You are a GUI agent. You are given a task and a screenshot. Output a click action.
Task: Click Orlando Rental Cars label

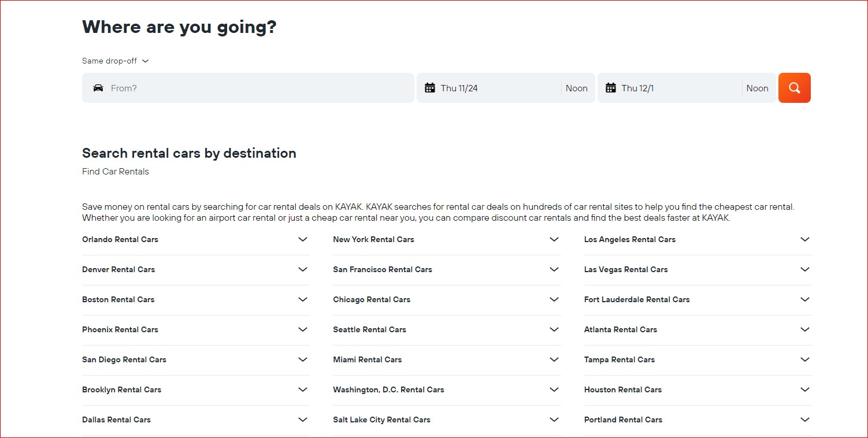coord(120,239)
